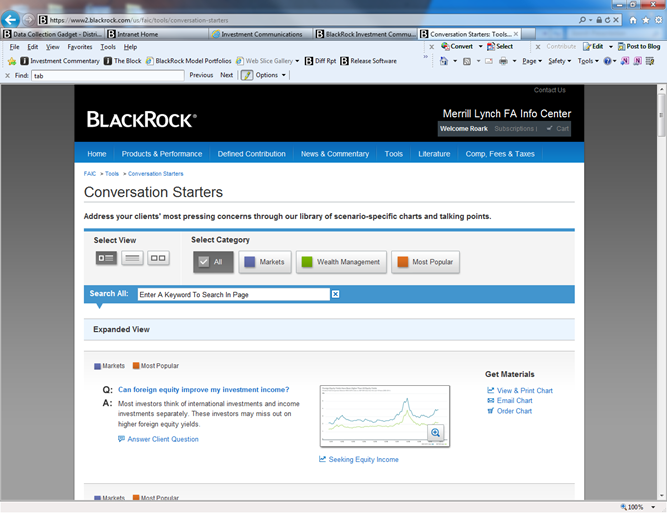Refresh the page using the reload icon
Image resolution: width=667 pixels, height=513 pixels.
[x=607, y=20]
